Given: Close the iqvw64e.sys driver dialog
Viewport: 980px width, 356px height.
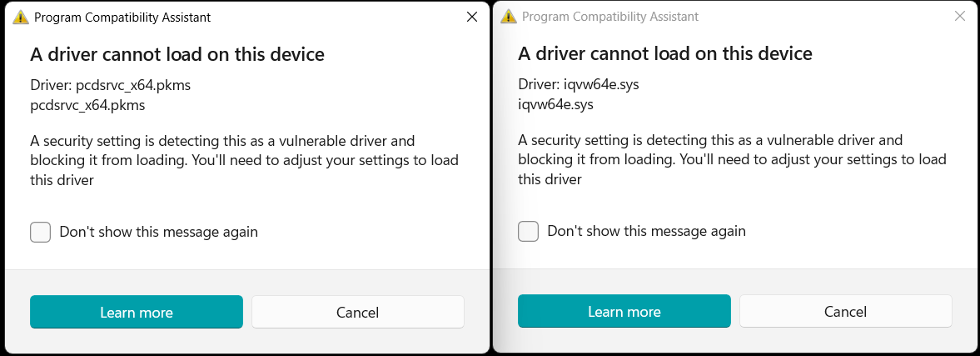Looking at the screenshot, I should click(960, 17).
